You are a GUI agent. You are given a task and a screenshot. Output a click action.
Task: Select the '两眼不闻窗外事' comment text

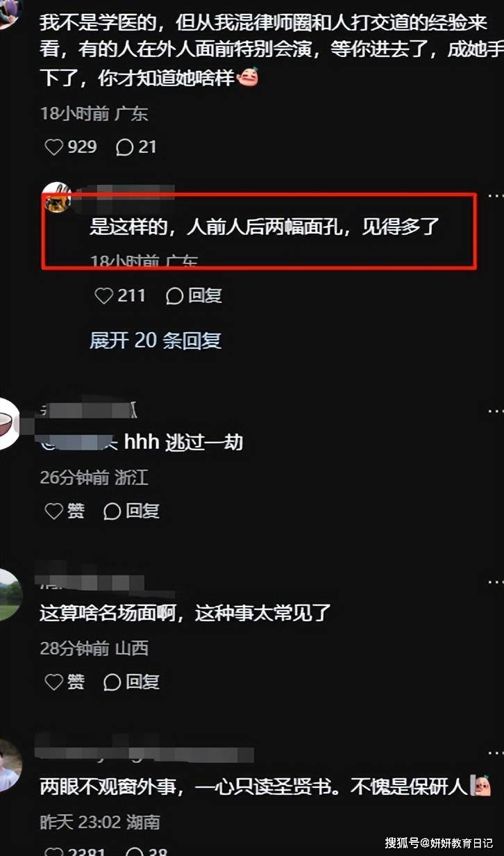[x=267, y=787]
